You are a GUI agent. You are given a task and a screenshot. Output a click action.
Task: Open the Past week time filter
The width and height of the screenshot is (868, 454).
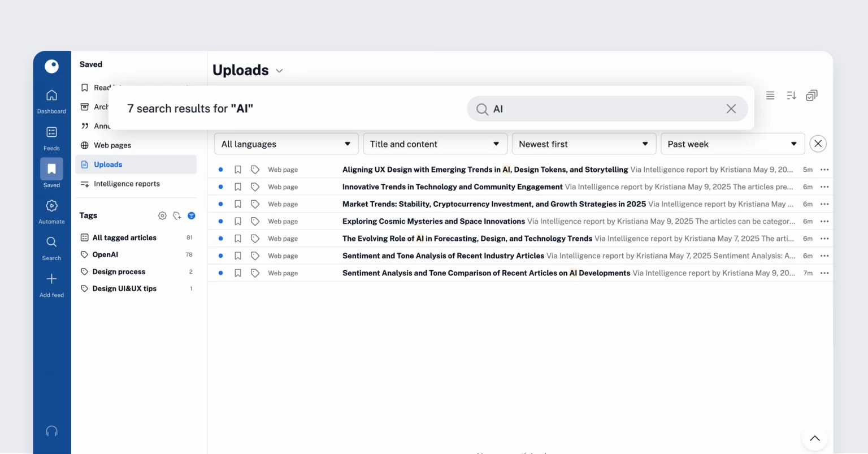[x=732, y=144]
